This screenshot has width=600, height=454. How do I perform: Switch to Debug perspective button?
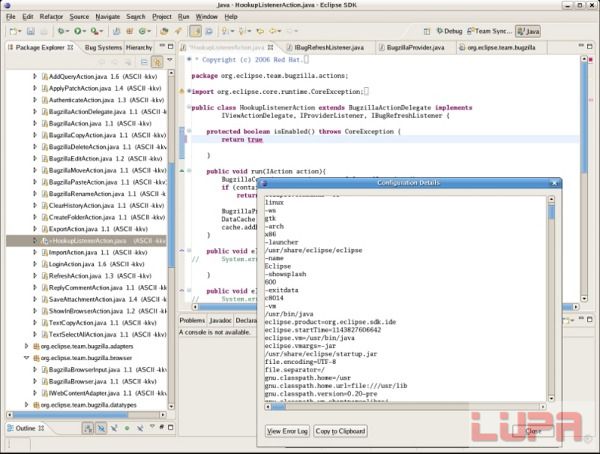pyautogui.click(x=450, y=31)
